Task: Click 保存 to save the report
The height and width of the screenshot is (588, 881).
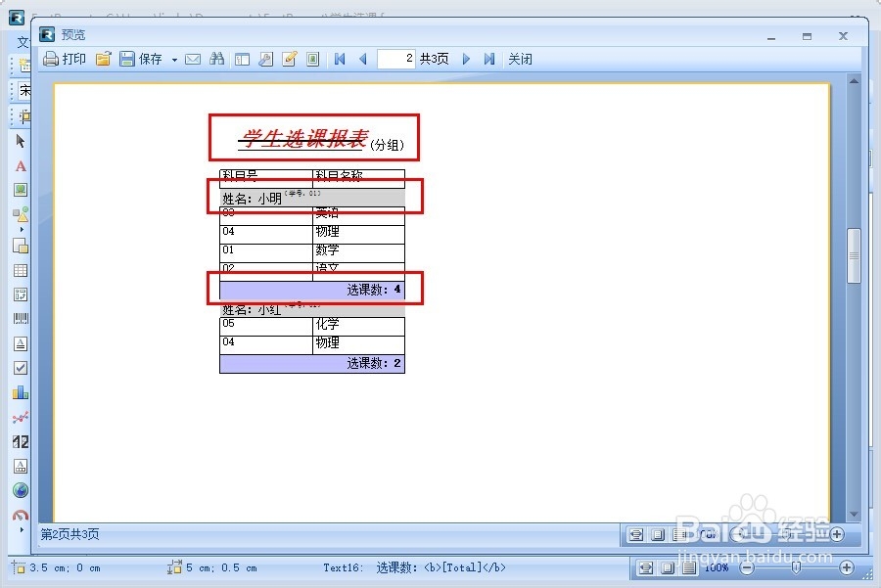Action: 148,59
